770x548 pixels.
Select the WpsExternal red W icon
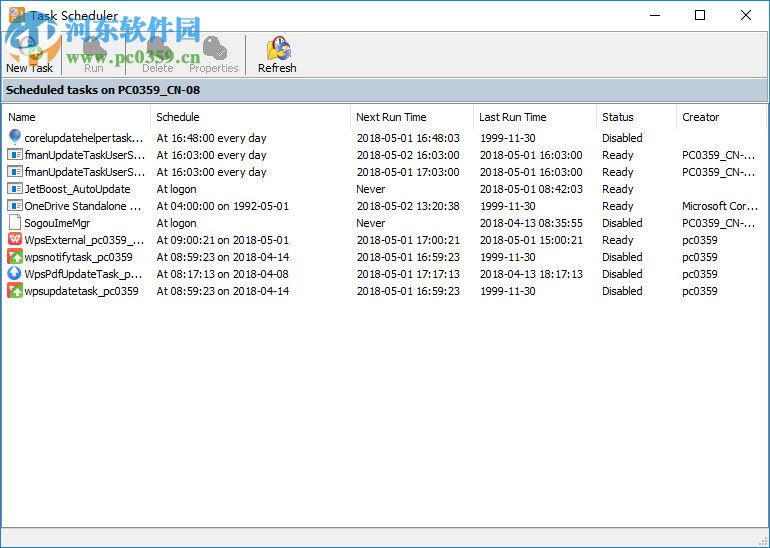[15, 240]
